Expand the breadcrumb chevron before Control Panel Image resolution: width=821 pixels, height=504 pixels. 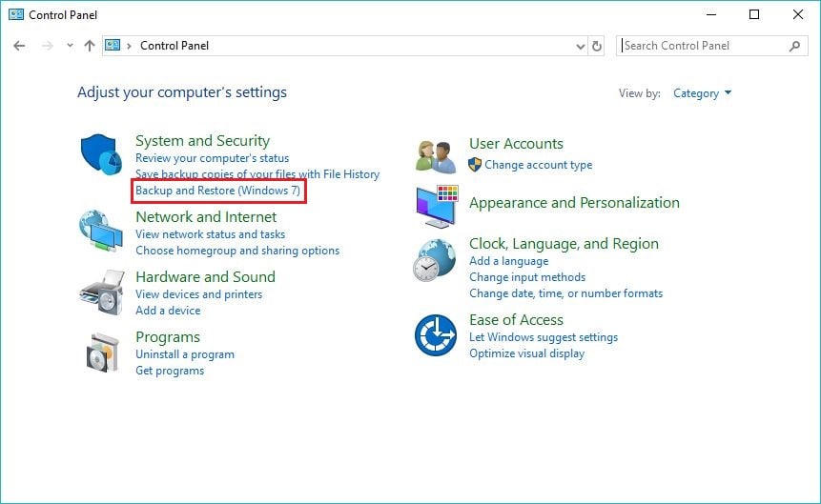[129, 46]
